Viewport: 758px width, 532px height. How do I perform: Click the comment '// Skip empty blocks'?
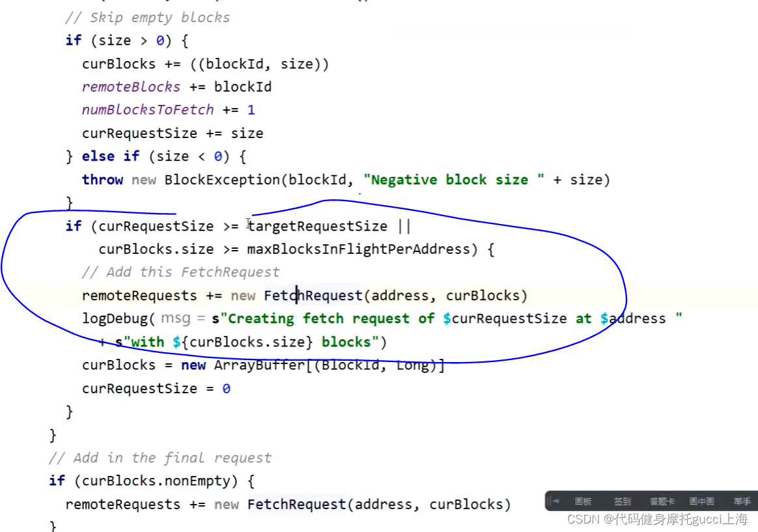[x=147, y=18]
